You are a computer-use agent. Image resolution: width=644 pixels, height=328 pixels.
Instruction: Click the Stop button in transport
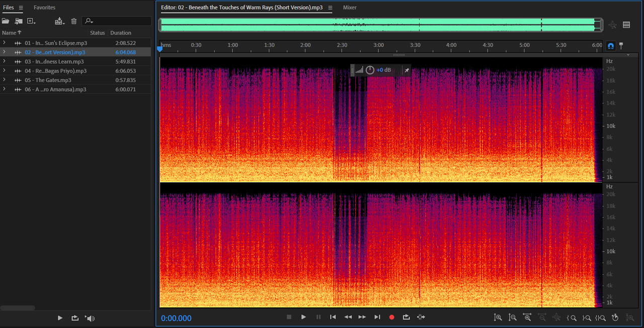289,317
